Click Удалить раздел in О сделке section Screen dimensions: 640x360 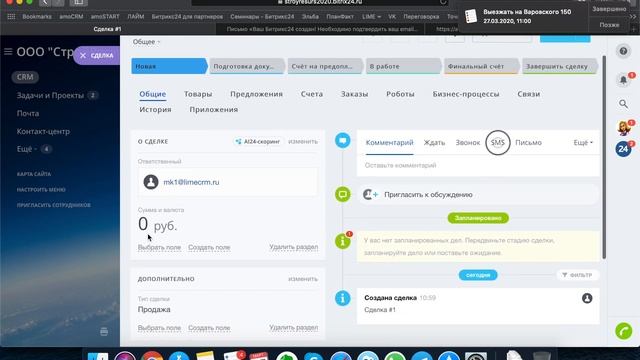click(293, 247)
